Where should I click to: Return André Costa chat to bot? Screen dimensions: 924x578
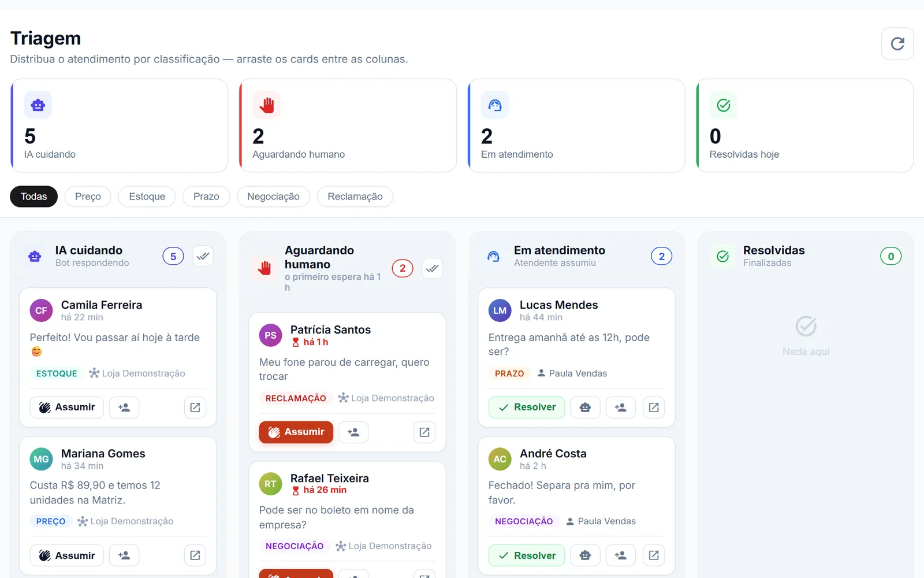(x=585, y=555)
